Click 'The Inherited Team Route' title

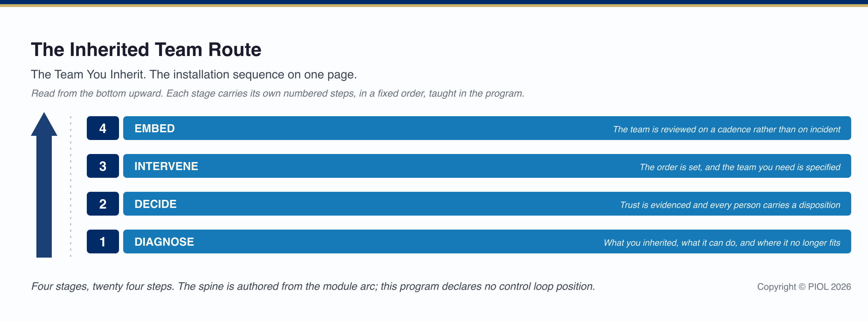(146, 49)
